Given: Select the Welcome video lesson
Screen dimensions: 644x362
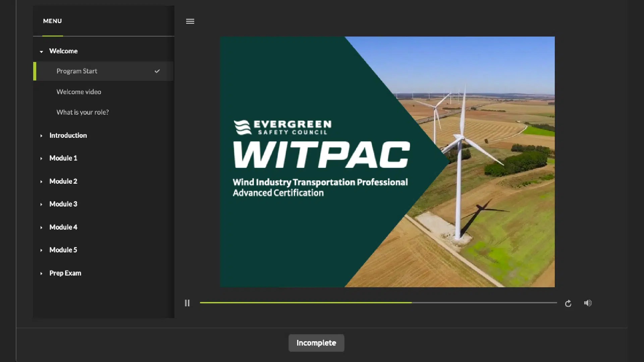Looking at the screenshot, I should (x=79, y=92).
